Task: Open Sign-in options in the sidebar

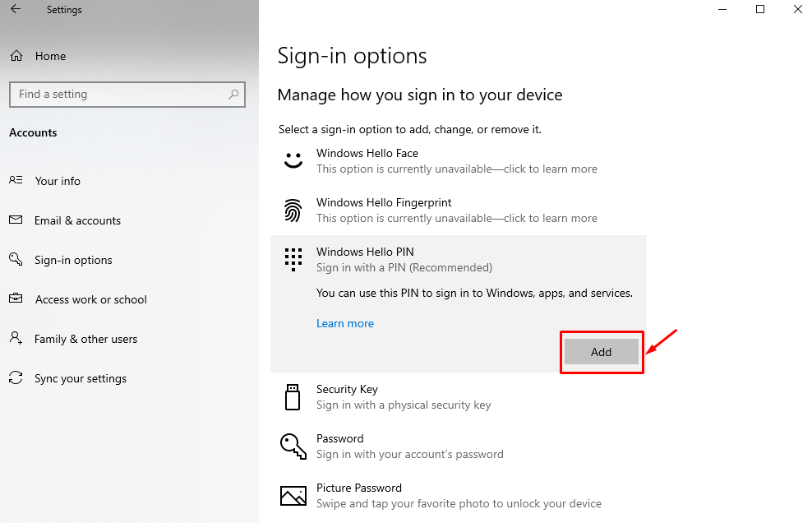Action: tap(73, 260)
